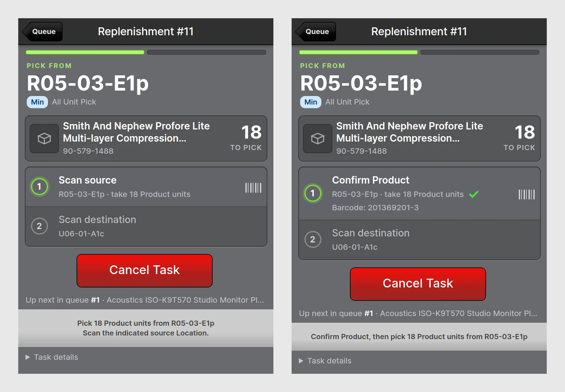Viewport: 565px width, 392px height.
Task: Click product name in left screen card
Action: pyautogui.click(x=136, y=132)
